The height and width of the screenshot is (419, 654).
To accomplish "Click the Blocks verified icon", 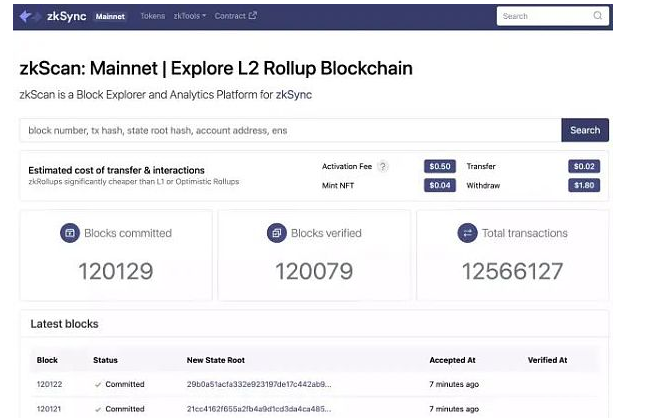I will tap(277, 233).
